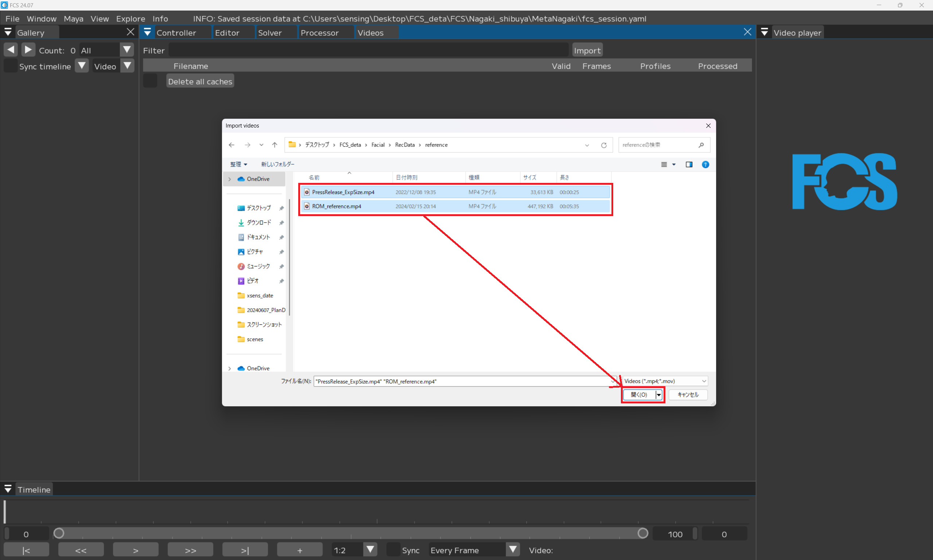Expand the Every Frame dropdown

click(x=512, y=549)
